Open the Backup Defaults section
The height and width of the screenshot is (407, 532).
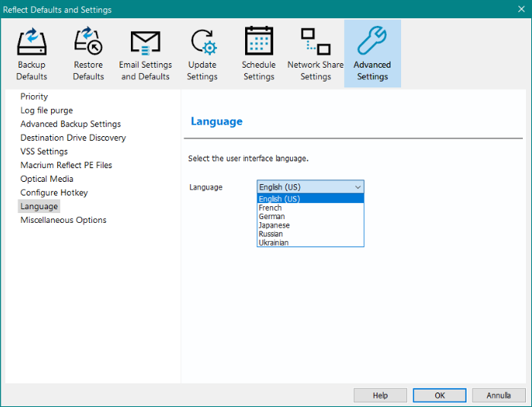31,53
